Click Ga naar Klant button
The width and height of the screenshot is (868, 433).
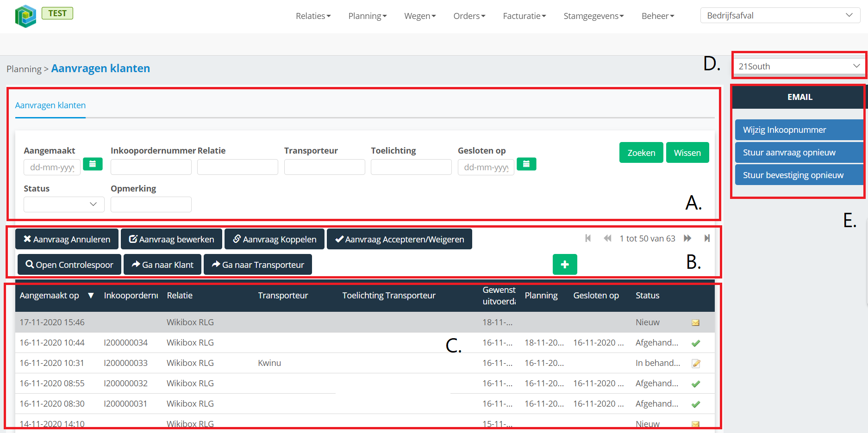tap(162, 265)
